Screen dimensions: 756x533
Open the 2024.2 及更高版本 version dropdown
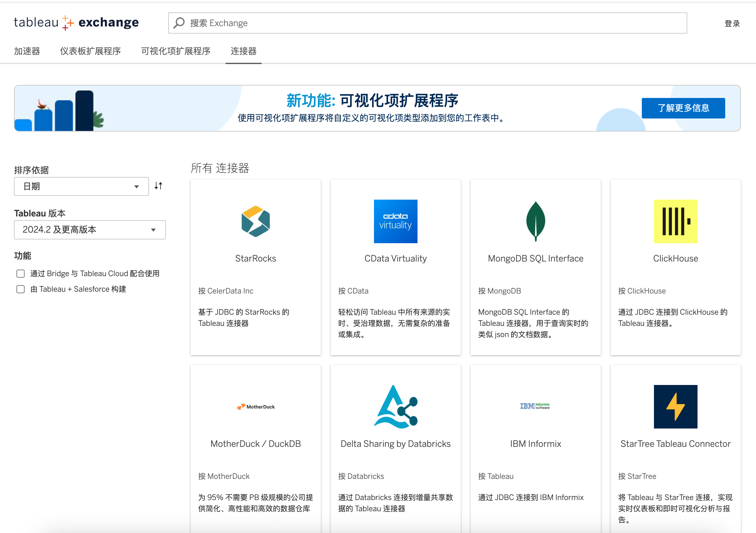(x=90, y=229)
